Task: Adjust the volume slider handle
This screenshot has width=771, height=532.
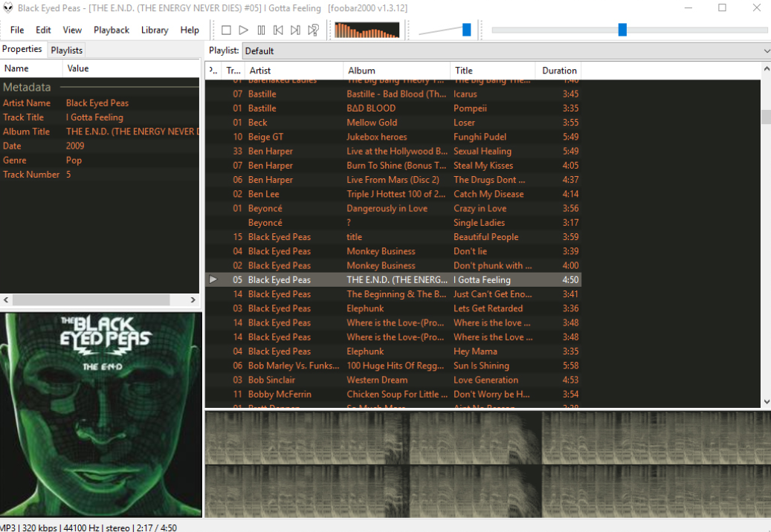Action: [467, 30]
